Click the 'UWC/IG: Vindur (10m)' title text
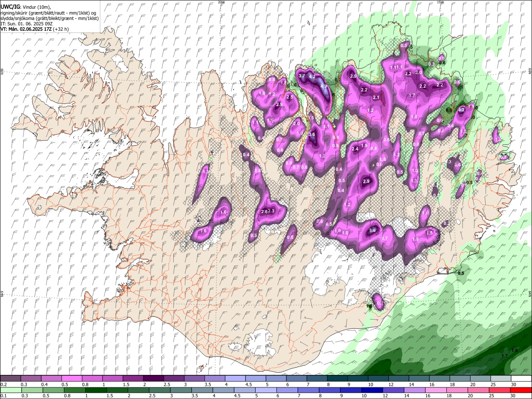The height and width of the screenshot is (399, 532). 25,7
